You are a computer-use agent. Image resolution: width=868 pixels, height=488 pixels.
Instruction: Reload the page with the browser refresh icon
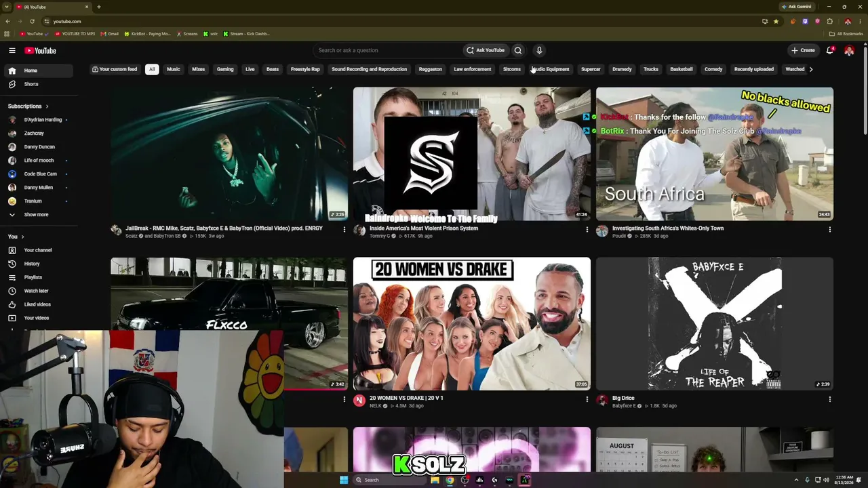32,21
